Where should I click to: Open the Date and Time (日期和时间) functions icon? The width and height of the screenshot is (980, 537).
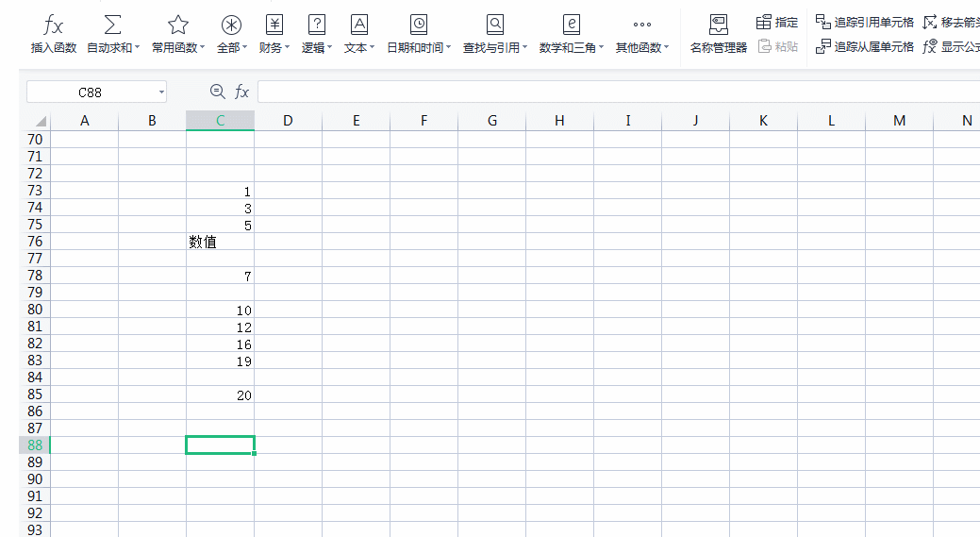click(x=419, y=25)
